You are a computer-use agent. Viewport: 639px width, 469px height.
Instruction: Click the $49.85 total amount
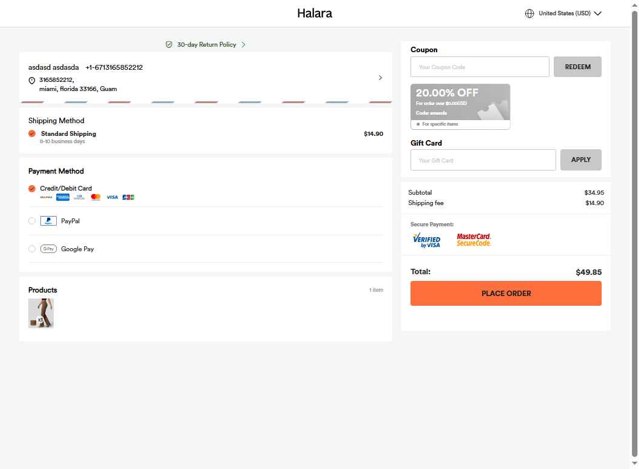click(588, 272)
